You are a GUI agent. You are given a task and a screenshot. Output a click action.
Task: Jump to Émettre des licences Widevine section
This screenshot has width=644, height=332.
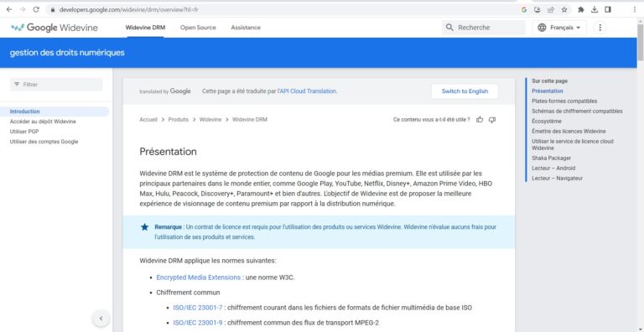pyautogui.click(x=569, y=131)
